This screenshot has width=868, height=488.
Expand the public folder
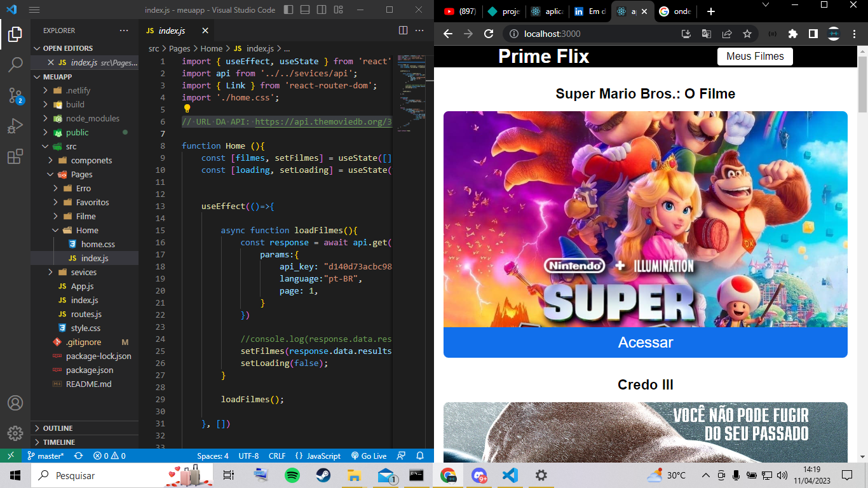(85, 132)
